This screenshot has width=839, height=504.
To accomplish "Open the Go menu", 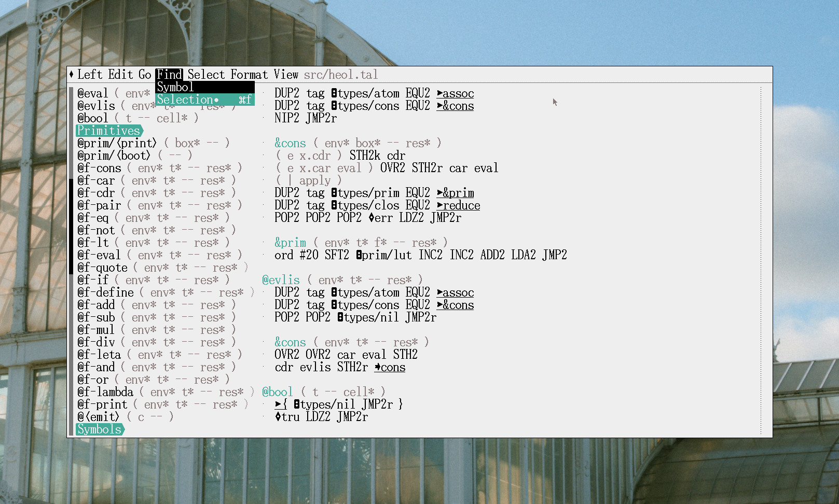I will tap(145, 75).
